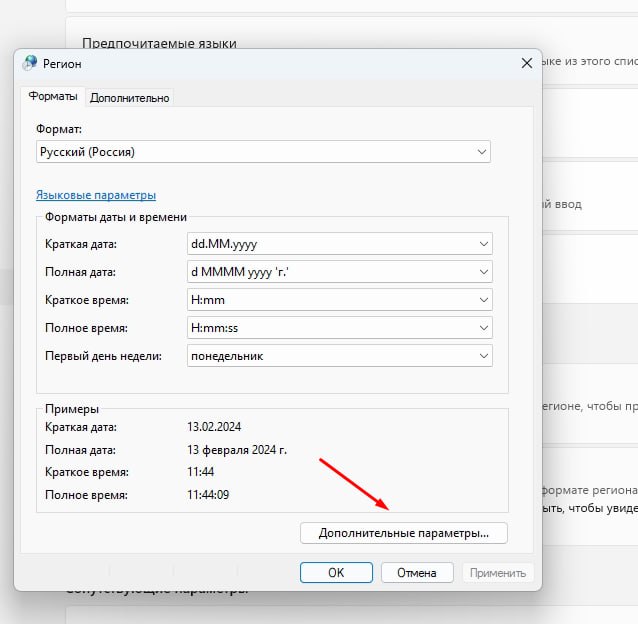Follow the Языковые параметры link

coord(96,195)
